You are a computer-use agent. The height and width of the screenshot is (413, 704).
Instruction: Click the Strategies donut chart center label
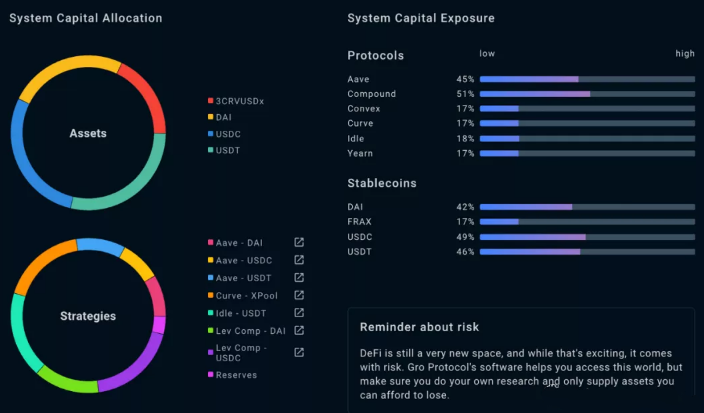coord(88,316)
